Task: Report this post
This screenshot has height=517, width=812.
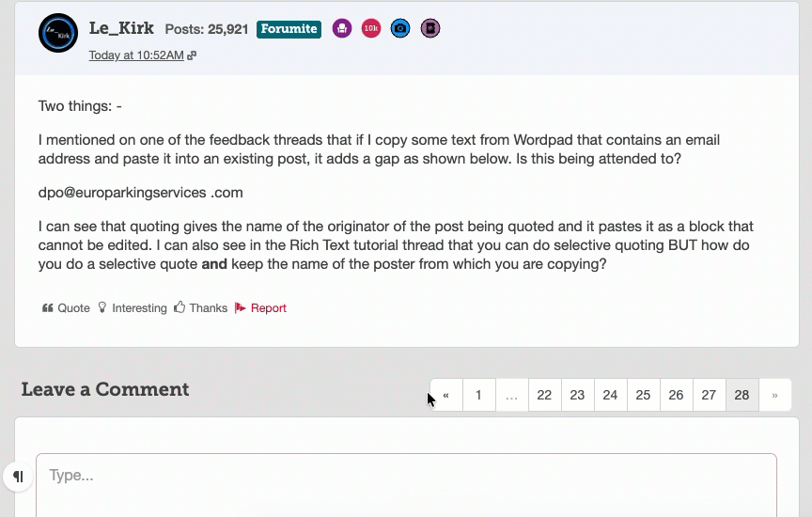Action: [260, 308]
